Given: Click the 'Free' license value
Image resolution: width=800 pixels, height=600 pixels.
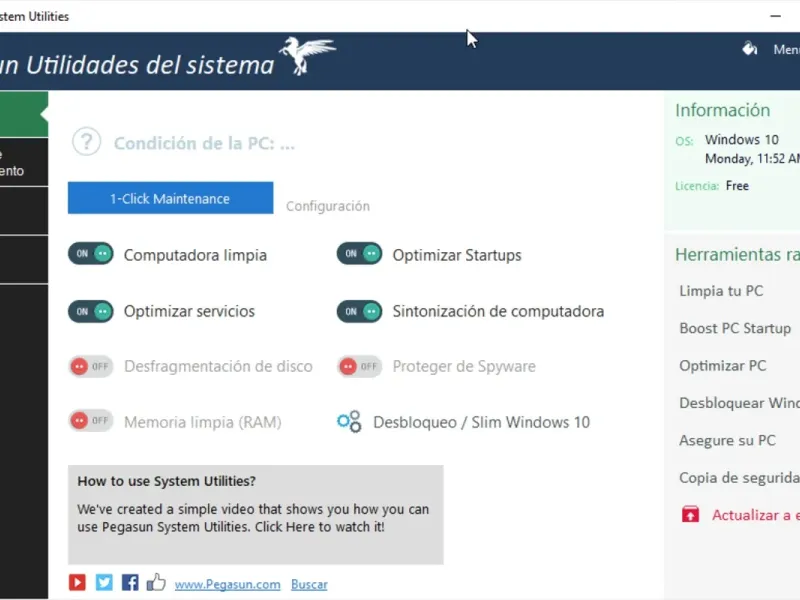Looking at the screenshot, I should click(737, 186).
